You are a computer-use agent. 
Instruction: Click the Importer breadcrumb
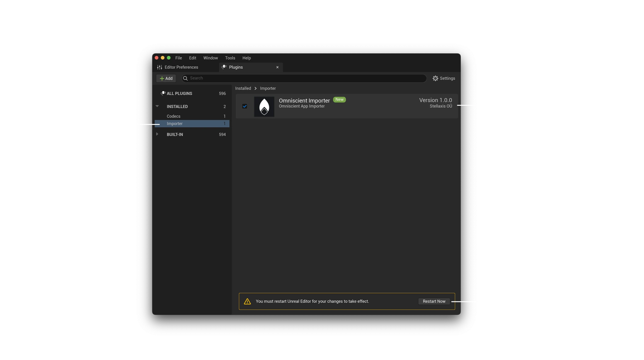pyautogui.click(x=268, y=88)
